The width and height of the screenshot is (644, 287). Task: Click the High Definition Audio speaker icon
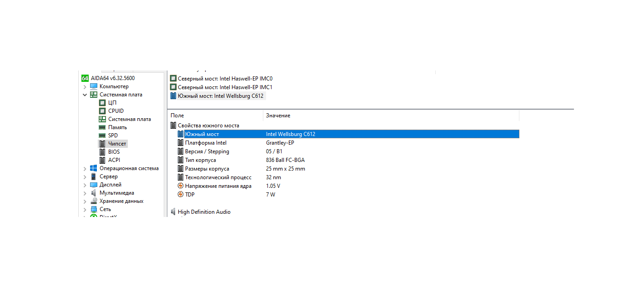coord(173,212)
